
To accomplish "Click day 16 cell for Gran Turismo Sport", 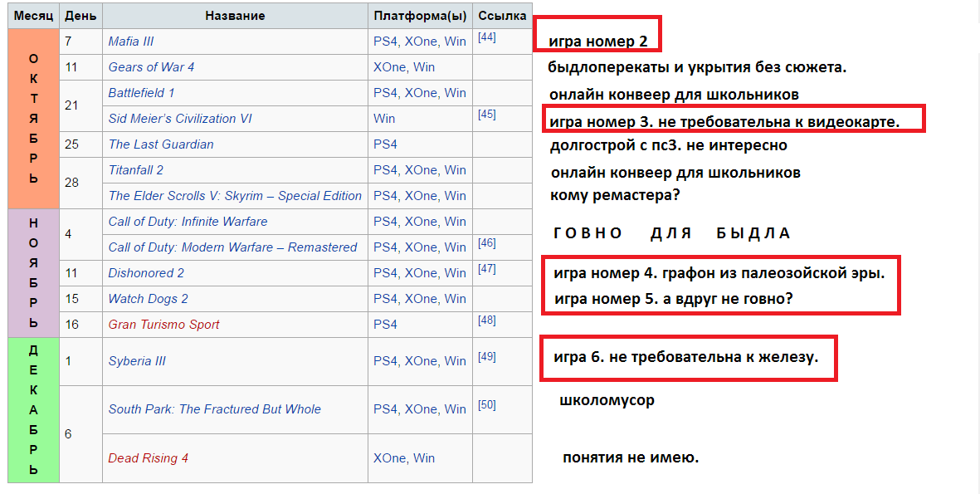I will [80, 324].
